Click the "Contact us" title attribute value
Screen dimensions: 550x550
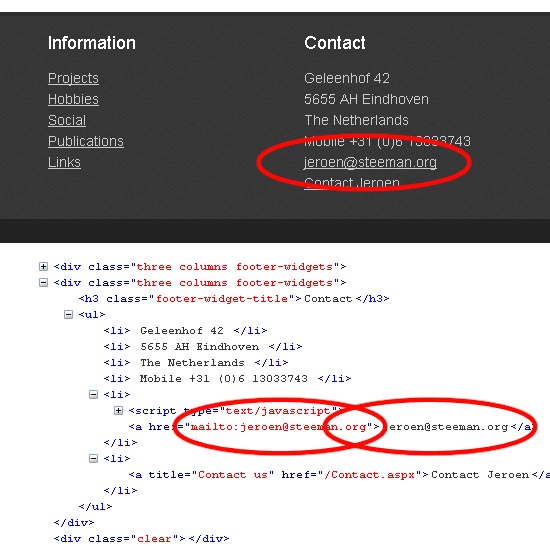coord(233,475)
